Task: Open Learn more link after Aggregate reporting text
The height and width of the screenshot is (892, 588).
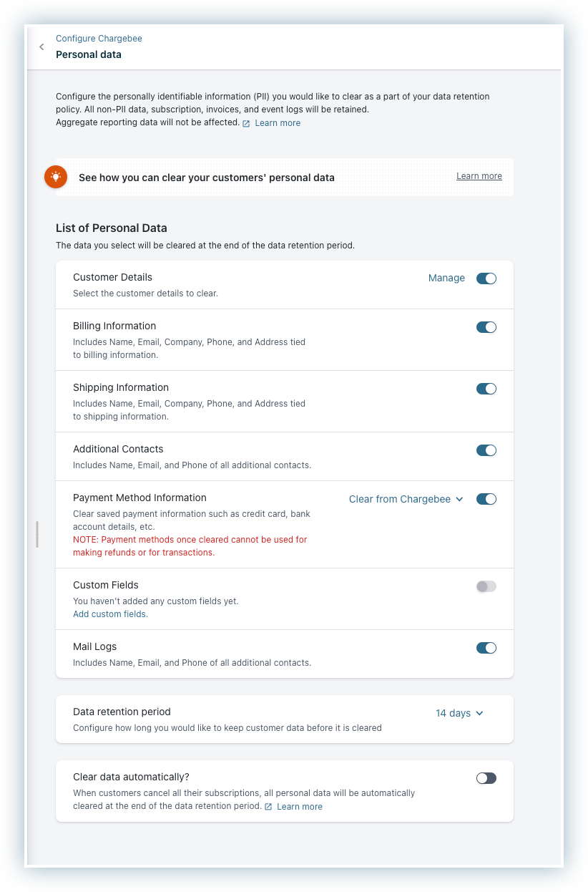Action: click(x=278, y=123)
